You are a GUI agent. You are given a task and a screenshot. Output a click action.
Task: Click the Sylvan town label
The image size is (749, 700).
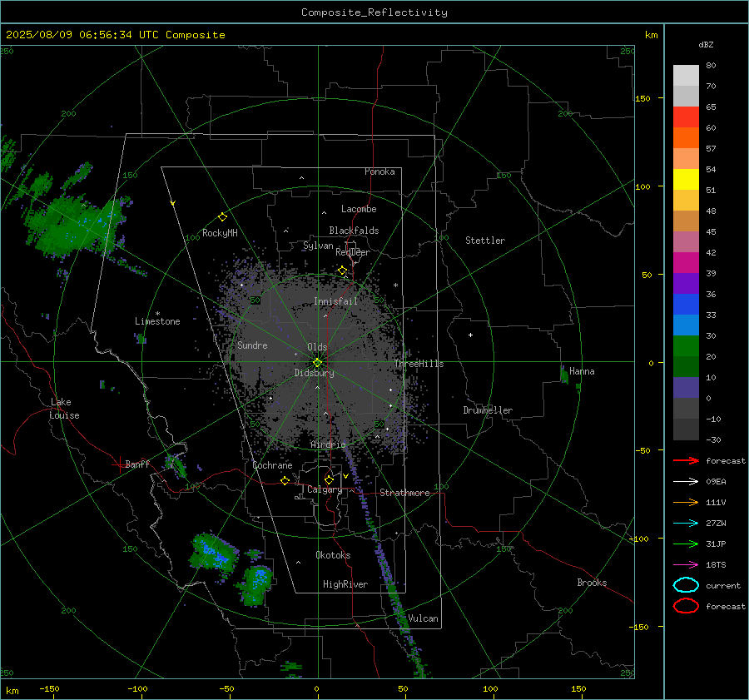pyautogui.click(x=318, y=246)
